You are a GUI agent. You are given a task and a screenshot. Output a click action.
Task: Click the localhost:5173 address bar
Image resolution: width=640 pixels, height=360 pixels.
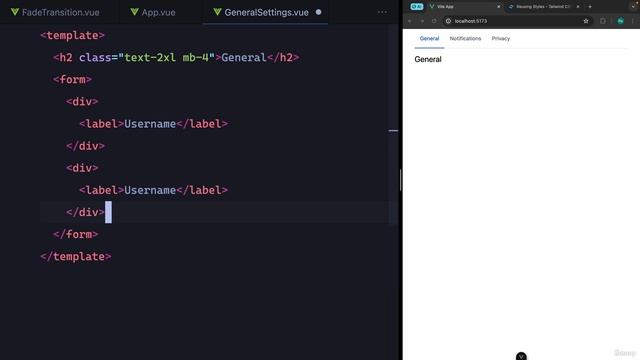click(x=518, y=21)
